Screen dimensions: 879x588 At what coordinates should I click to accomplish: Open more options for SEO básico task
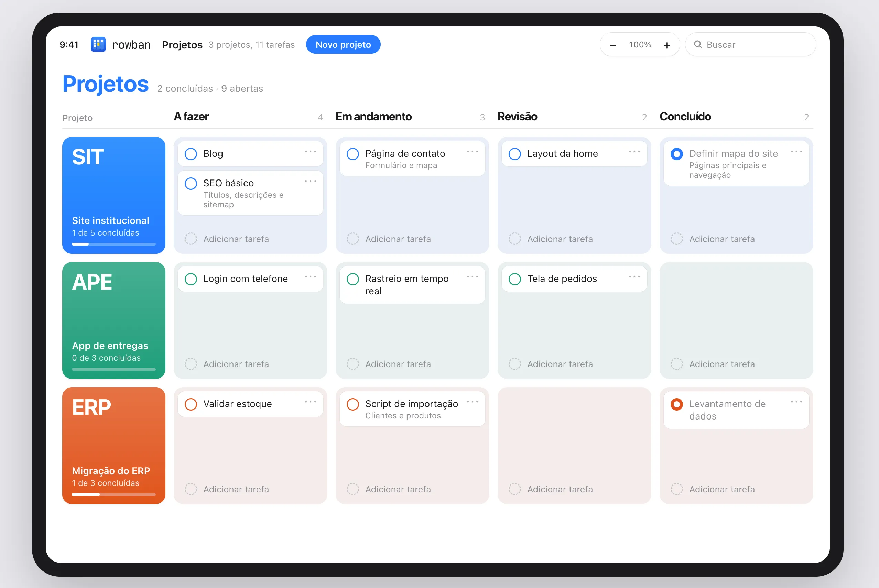click(x=311, y=181)
